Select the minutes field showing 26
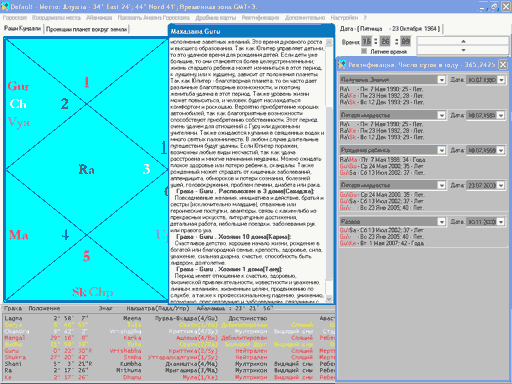512x384 pixels. (x=385, y=41)
